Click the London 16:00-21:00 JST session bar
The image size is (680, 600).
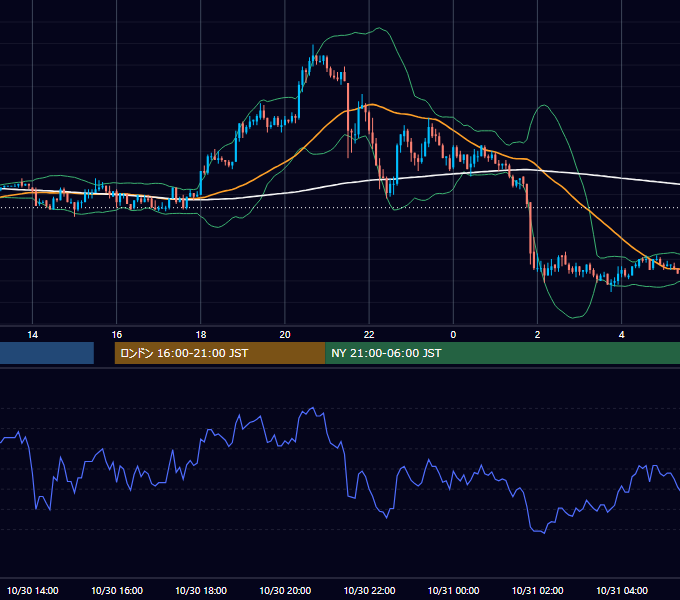coord(220,353)
